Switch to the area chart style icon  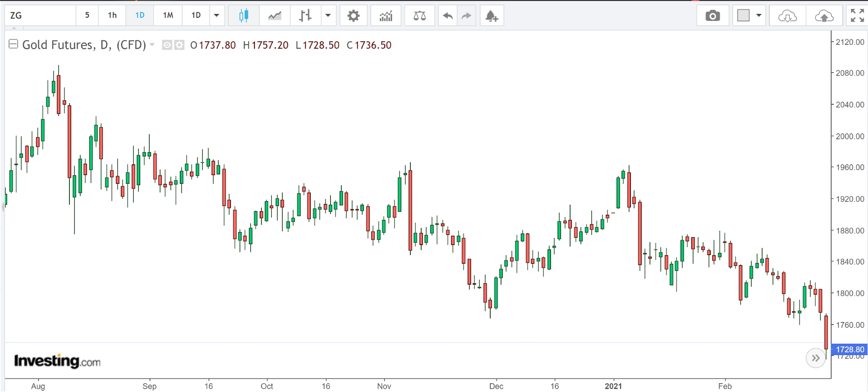coord(274,16)
